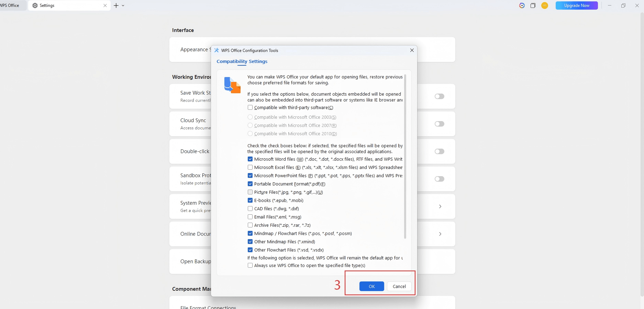
Task: Click the WPS Configuration Tools wrench icon
Action: point(216,50)
